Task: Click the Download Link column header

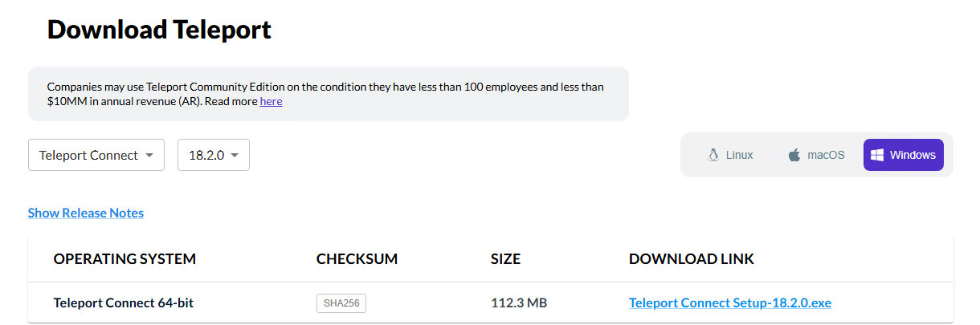Action: tap(691, 259)
